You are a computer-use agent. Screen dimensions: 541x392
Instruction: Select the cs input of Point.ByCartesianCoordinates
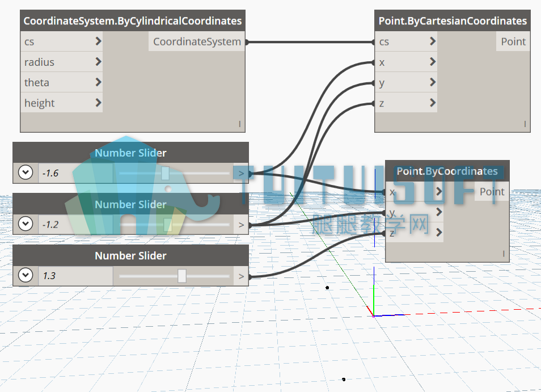tap(406, 41)
